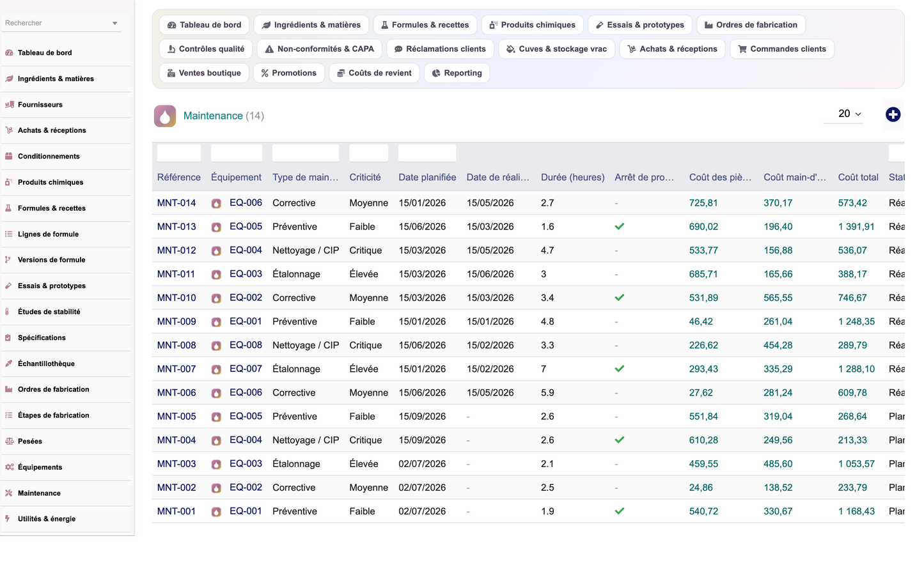924x577 pixels.
Task: Click the Utilités & énergie bolt icon
Action: tap(9, 519)
